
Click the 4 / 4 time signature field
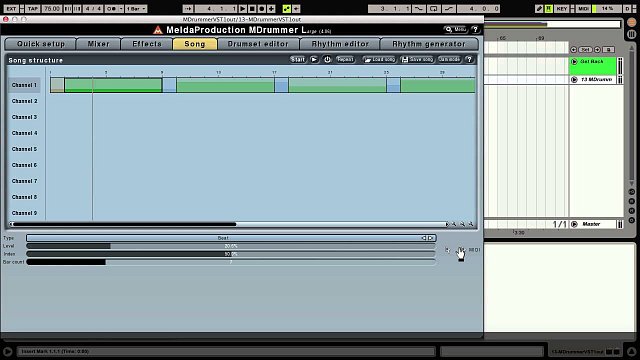click(x=93, y=9)
